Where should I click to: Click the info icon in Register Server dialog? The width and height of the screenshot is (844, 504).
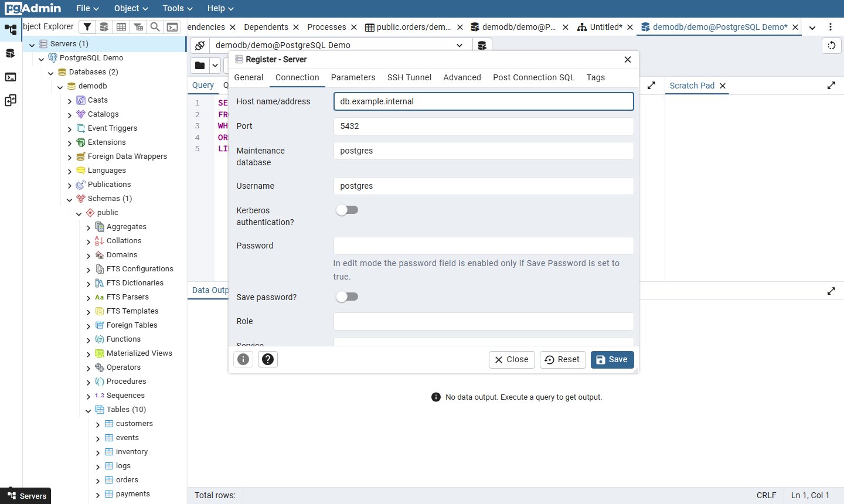pyautogui.click(x=243, y=359)
